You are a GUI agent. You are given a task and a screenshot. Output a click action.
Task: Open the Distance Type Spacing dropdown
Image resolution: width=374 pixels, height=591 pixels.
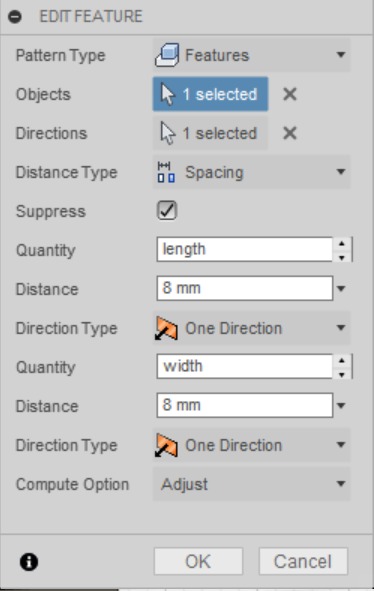click(251, 172)
